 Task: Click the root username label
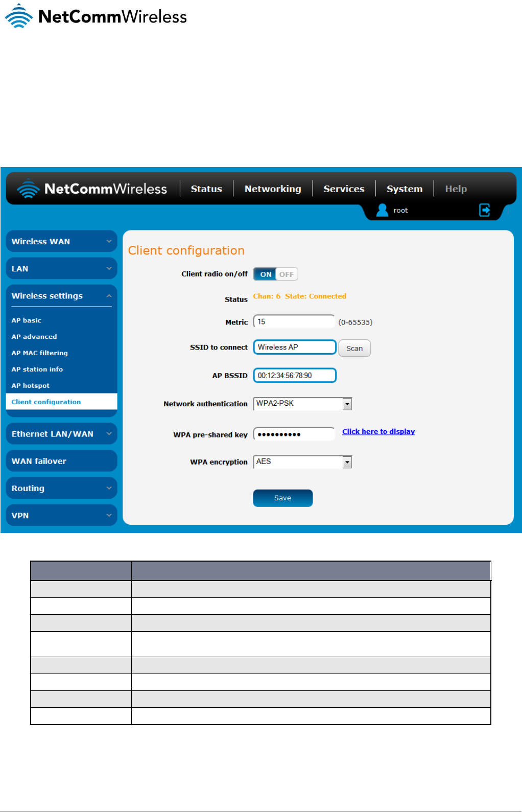400,211
